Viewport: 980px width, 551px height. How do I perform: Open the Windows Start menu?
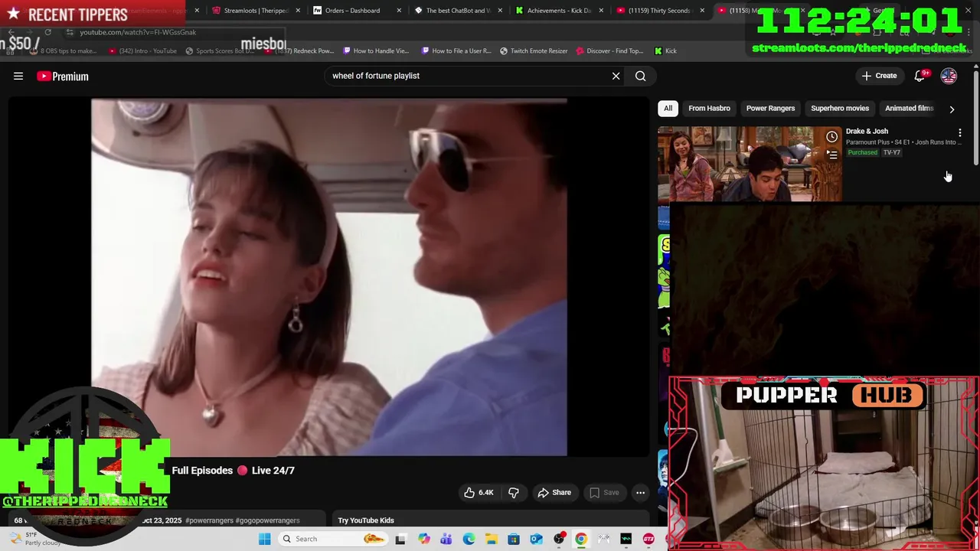tap(264, 539)
